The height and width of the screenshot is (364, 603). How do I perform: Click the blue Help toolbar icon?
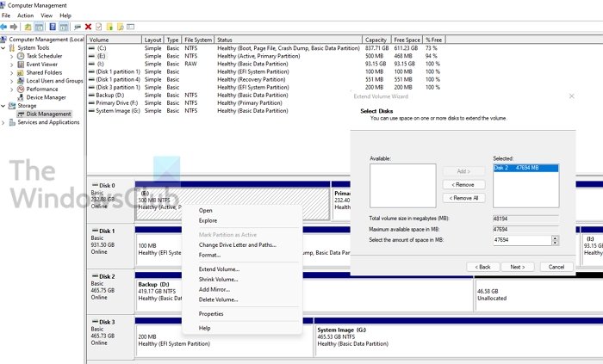[x=53, y=27]
